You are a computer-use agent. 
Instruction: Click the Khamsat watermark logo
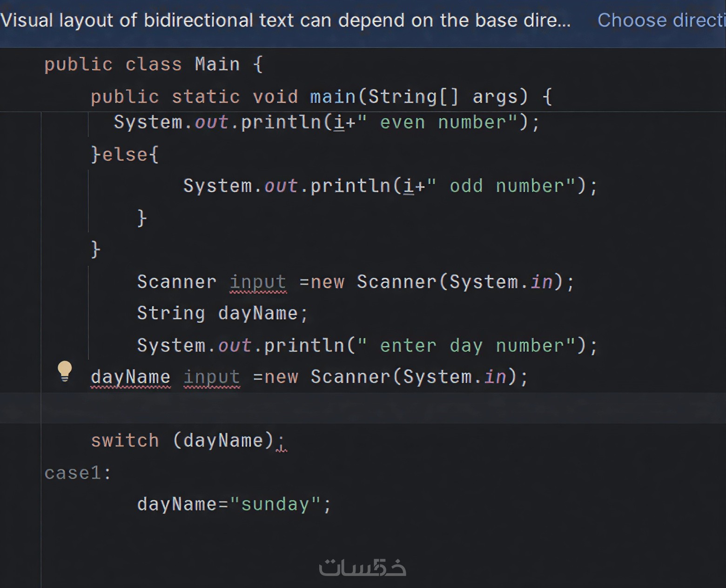coord(362,568)
